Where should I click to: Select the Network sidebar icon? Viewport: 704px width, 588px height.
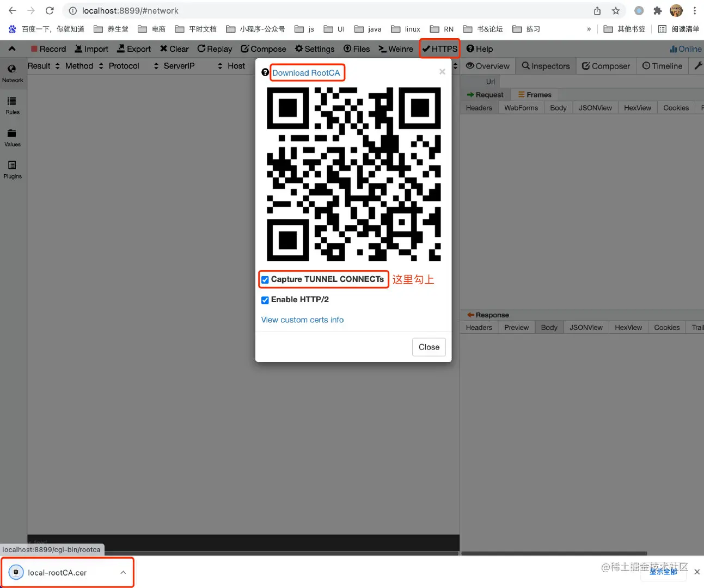coord(12,73)
